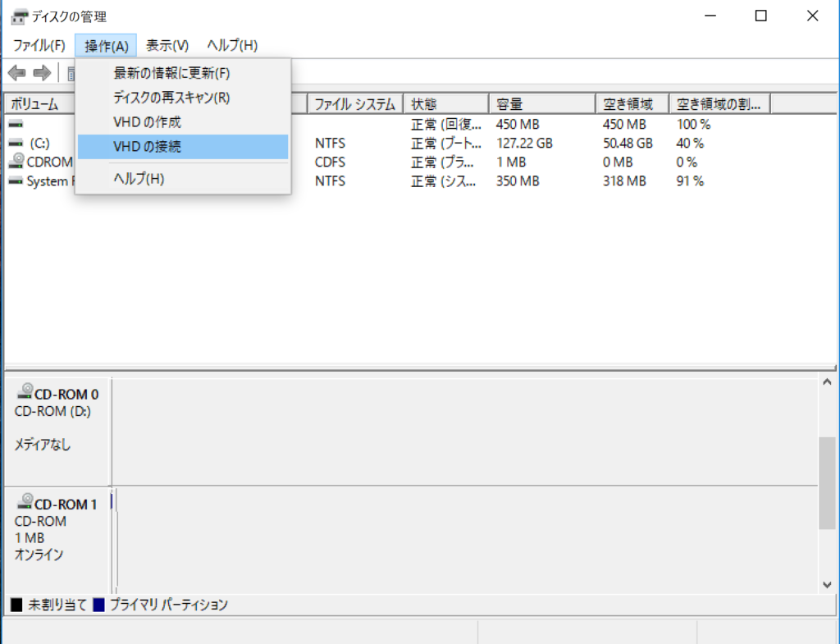This screenshot has width=840, height=644.
Task: Click the disk pane vertical scrollbar thumb
Action: click(x=827, y=482)
